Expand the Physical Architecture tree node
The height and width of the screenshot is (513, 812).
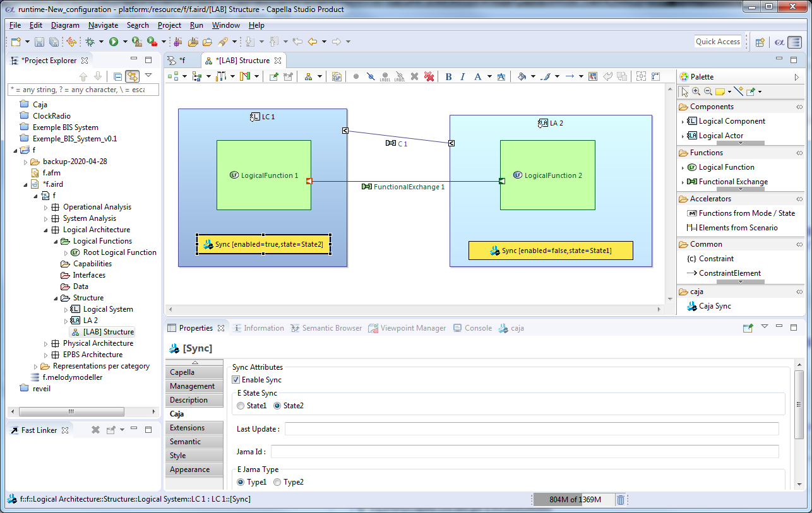[46, 343]
